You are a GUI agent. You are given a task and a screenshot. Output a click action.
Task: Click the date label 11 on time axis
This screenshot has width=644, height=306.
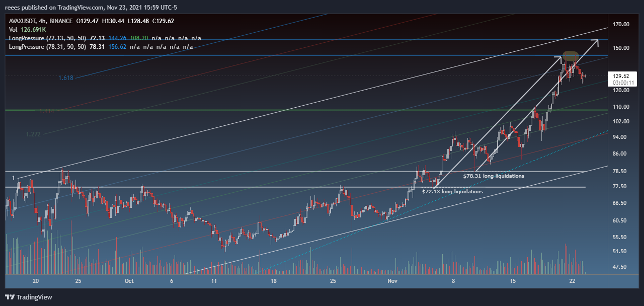click(214, 281)
